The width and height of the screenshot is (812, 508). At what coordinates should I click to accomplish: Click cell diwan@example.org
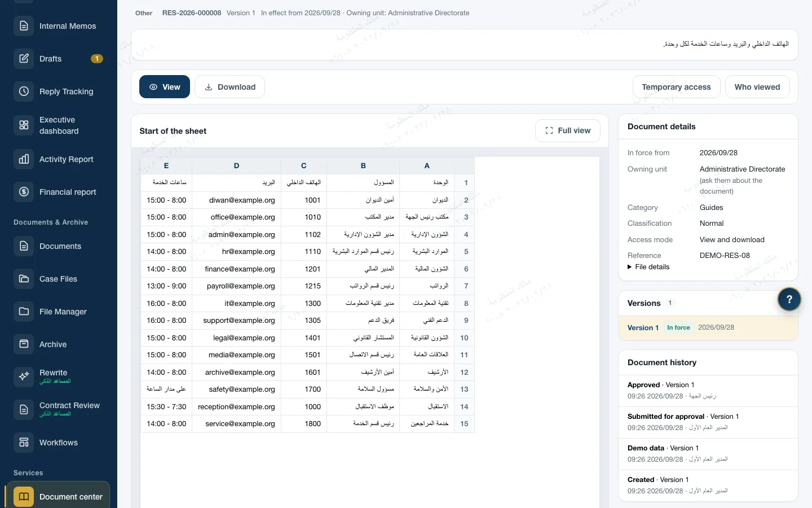click(236, 200)
